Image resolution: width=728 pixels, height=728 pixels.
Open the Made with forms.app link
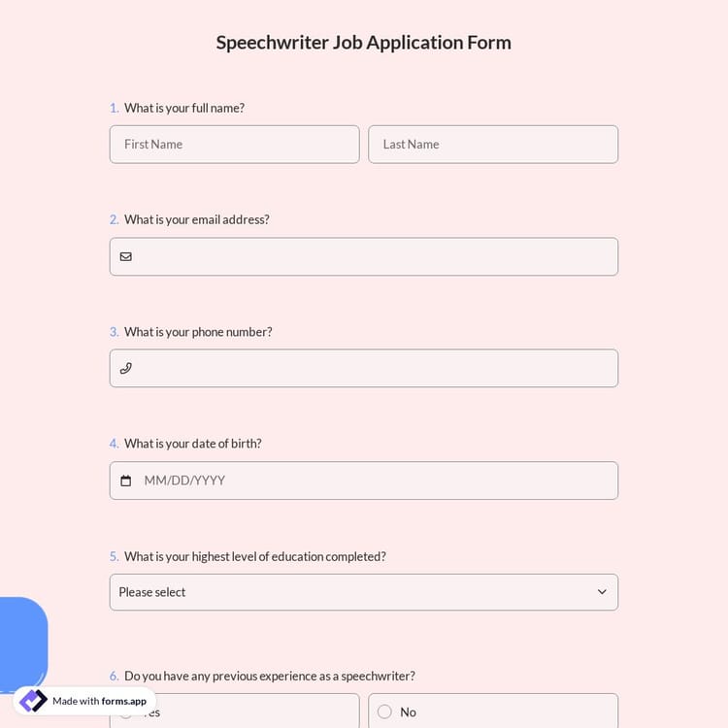(x=99, y=701)
